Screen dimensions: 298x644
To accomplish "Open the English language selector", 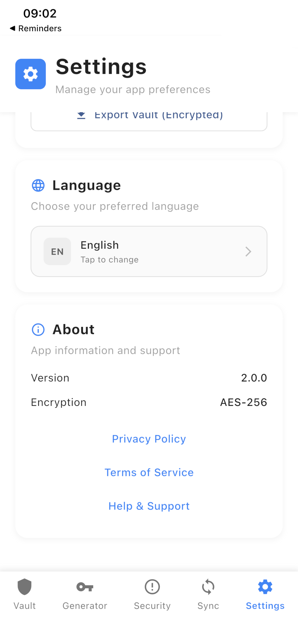I will tap(149, 252).
